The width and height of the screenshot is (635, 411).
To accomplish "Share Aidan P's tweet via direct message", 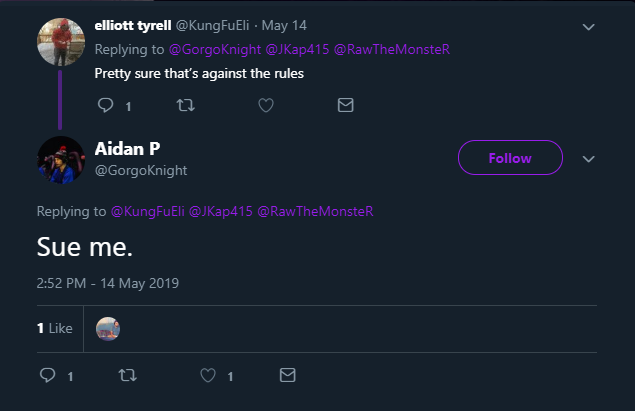I will click(x=288, y=376).
